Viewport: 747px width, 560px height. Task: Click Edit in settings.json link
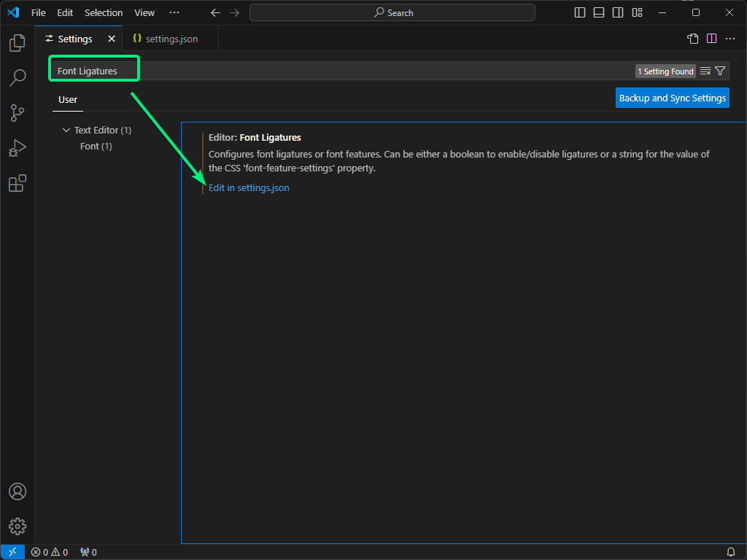click(x=249, y=187)
